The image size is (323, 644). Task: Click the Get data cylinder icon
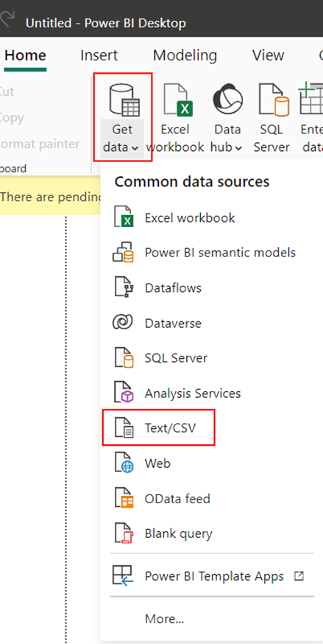pyautogui.click(x=124, y=99)
